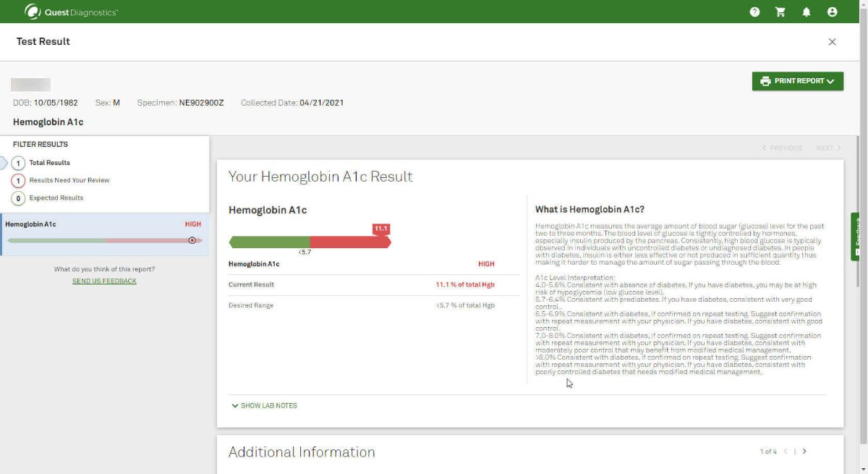View notifications bell icon
868x474 pixels.
point(806,12)
